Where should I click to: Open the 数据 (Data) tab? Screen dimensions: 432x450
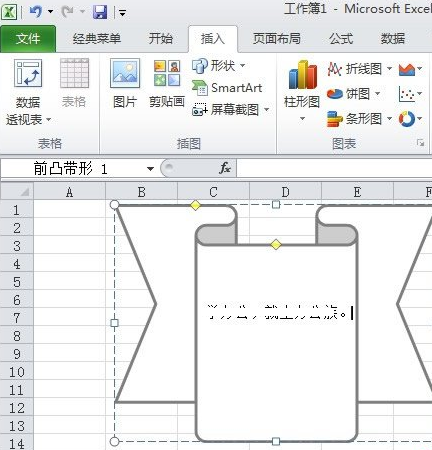click(x=393, y=39)
